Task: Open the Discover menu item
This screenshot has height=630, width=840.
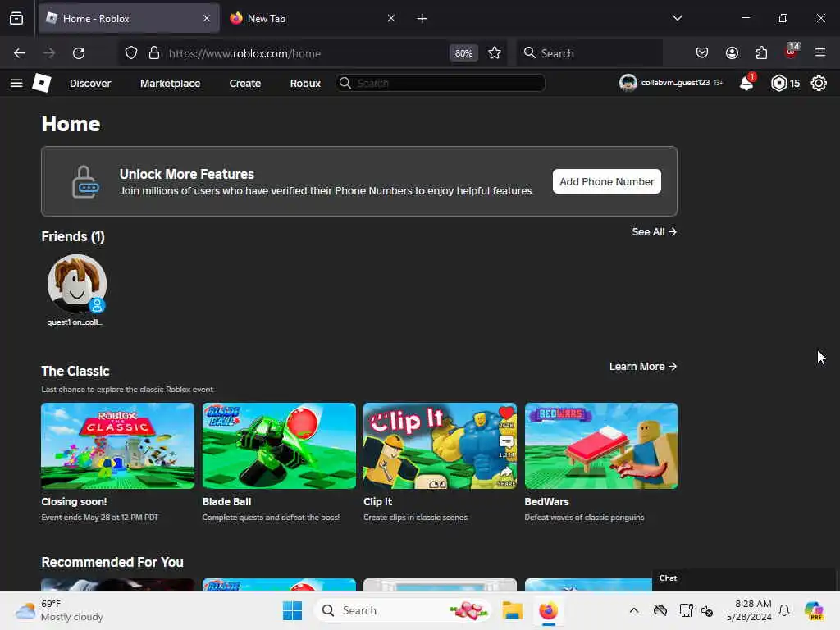Action: coord(90,84)
